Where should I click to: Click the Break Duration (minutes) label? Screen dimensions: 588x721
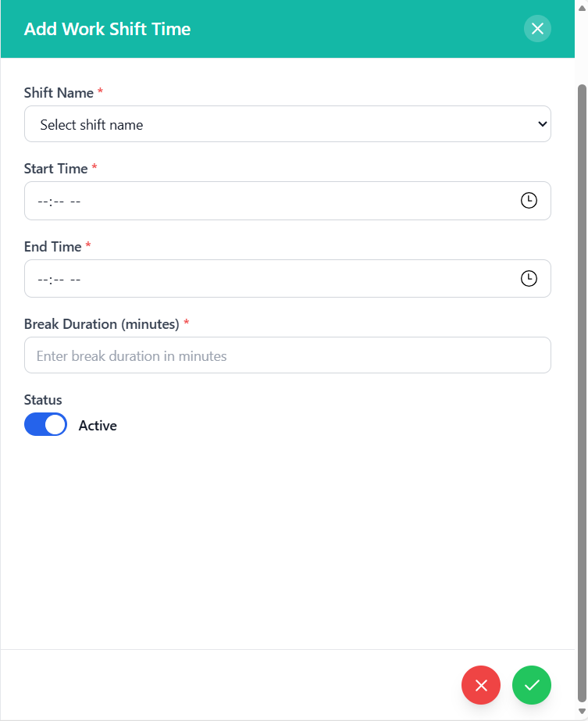102,324
